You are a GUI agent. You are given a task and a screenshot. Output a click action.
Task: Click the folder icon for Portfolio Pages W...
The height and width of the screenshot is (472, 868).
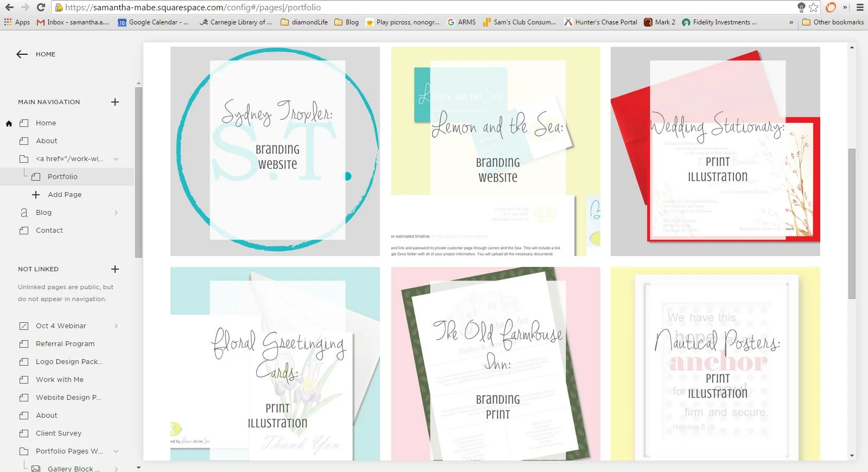click(x=24, y=451)
